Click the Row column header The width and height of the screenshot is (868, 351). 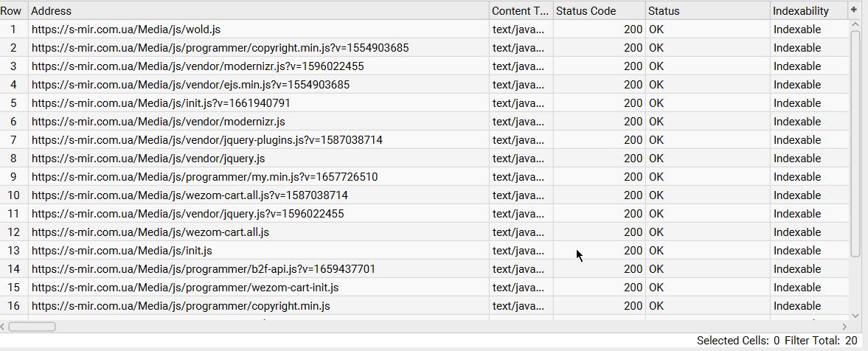13,11
